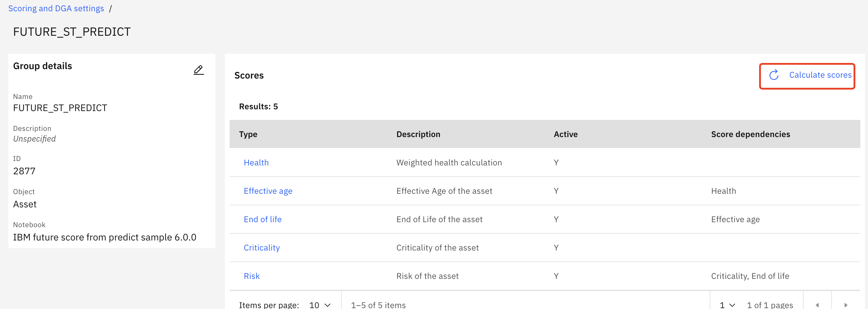Click the Notebook value 'IBM future score from predict sample 6.0.0'

tap(104, 237)
